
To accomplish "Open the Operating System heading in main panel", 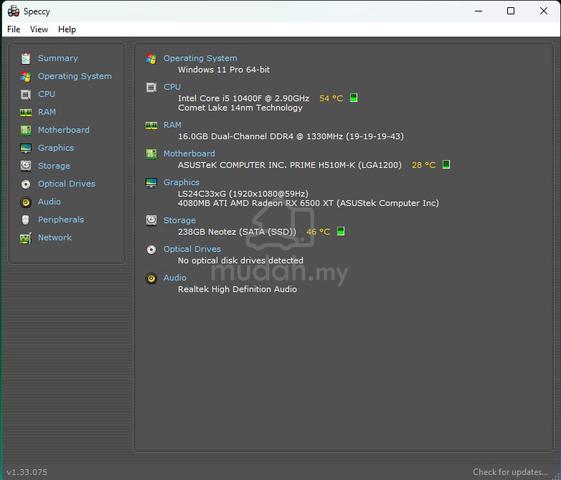I will coord(200,58).
